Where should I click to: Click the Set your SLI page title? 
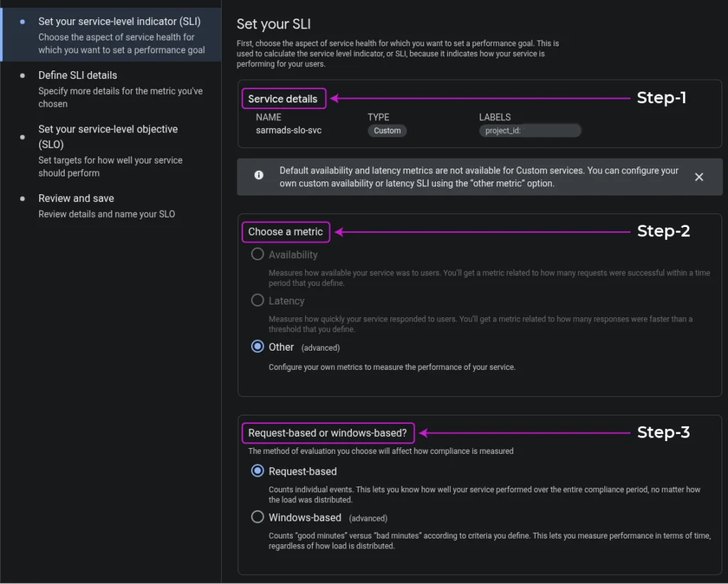click(x=274, y=25)
